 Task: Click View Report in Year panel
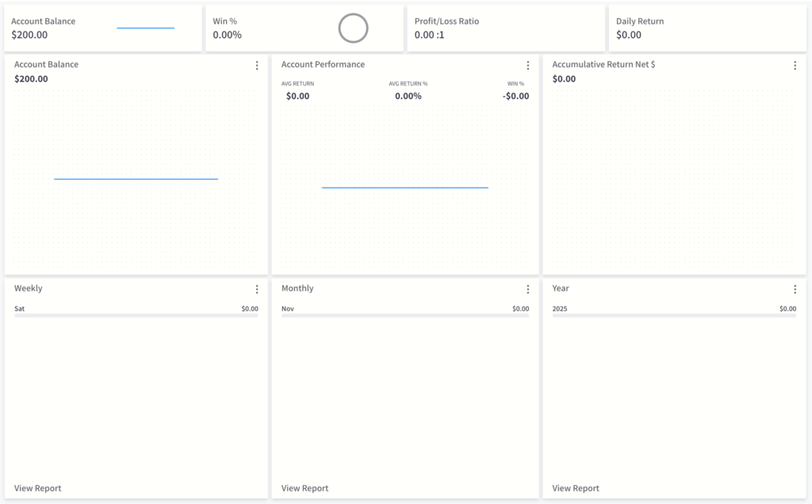click(576, 488)
